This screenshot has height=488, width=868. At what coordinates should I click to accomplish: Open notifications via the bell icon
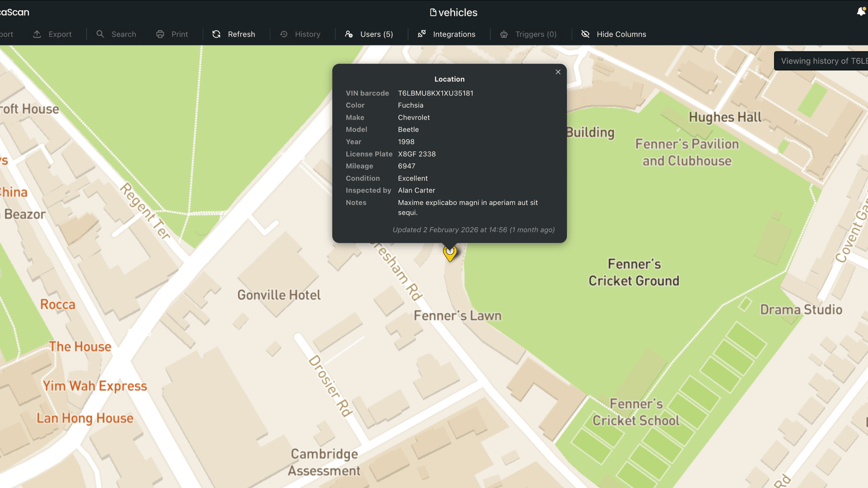[x=860, y=12]
